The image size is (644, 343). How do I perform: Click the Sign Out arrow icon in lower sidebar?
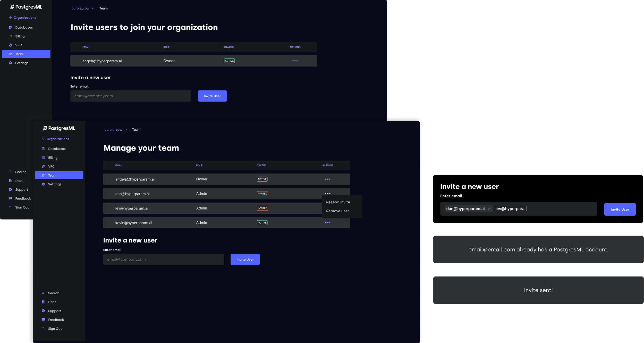click(43, 329)
